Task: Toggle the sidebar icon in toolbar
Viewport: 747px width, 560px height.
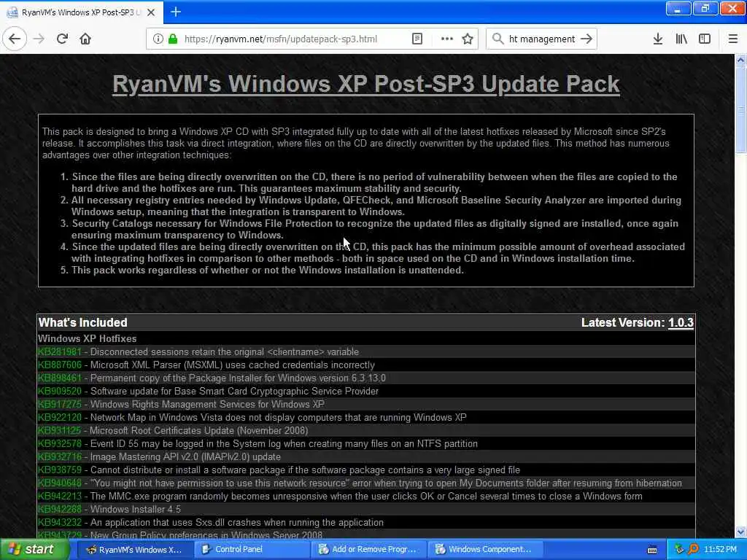Action: coord(705,39)
